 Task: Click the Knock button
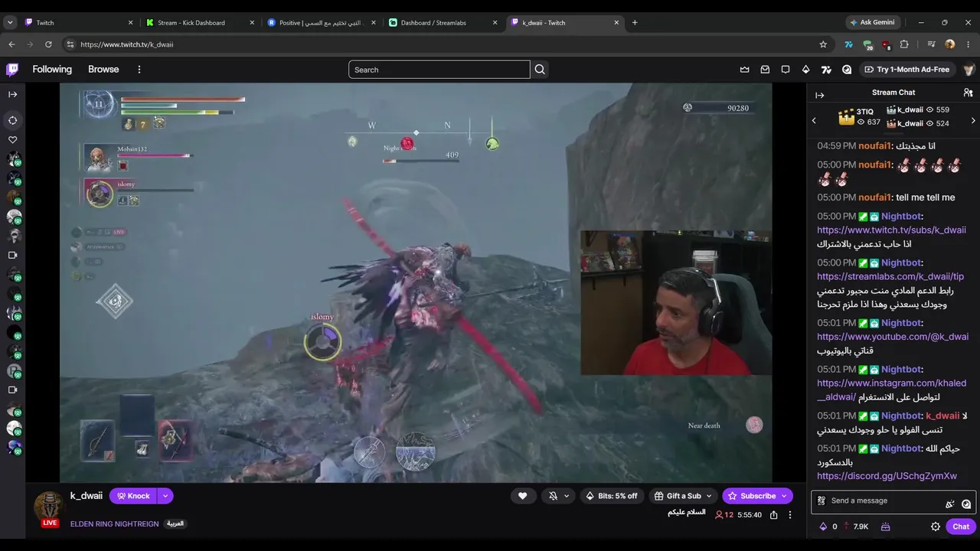[x=132, y=496]
